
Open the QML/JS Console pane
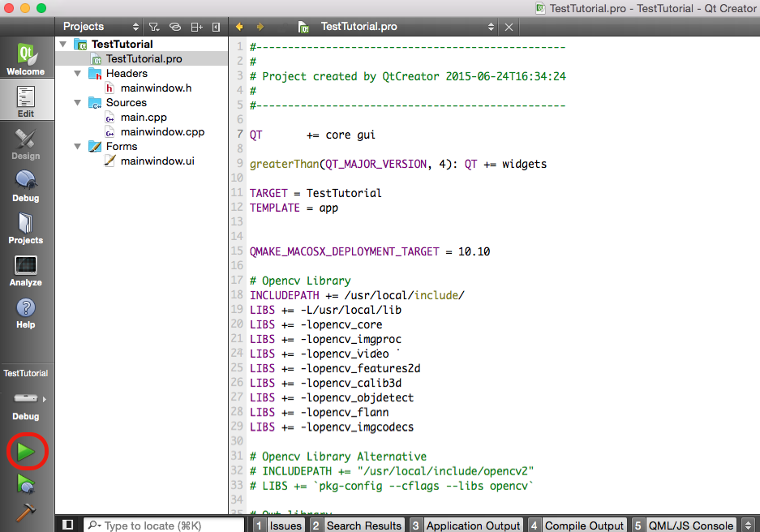[x=685, y=526]
